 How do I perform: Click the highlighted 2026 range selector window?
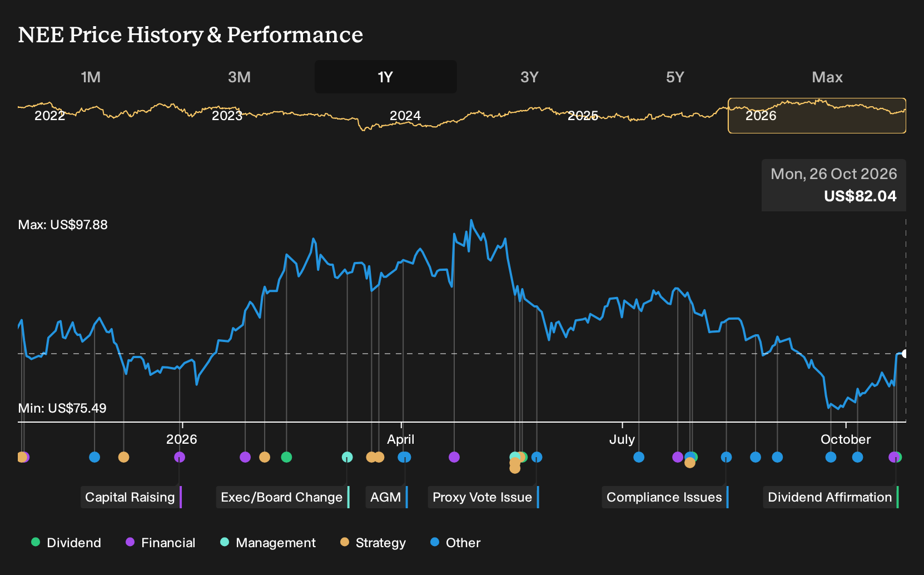coord(817,116)
